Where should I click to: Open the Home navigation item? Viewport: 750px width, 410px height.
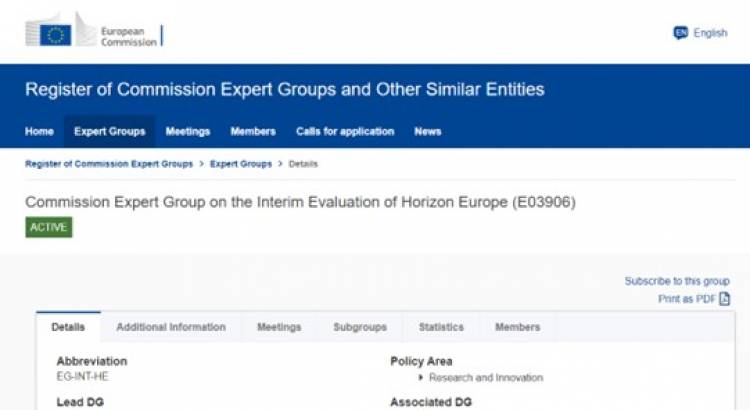pyautogui.click(x=39, y=132)
